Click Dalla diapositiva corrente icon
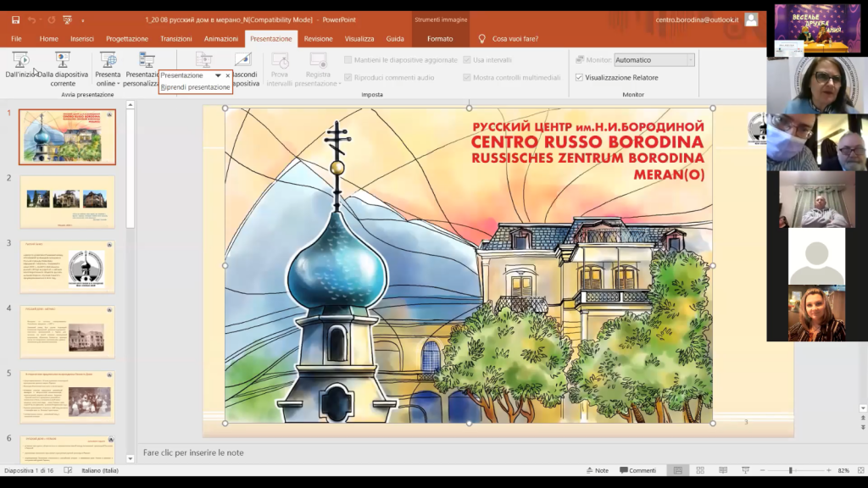 point(62,60)
